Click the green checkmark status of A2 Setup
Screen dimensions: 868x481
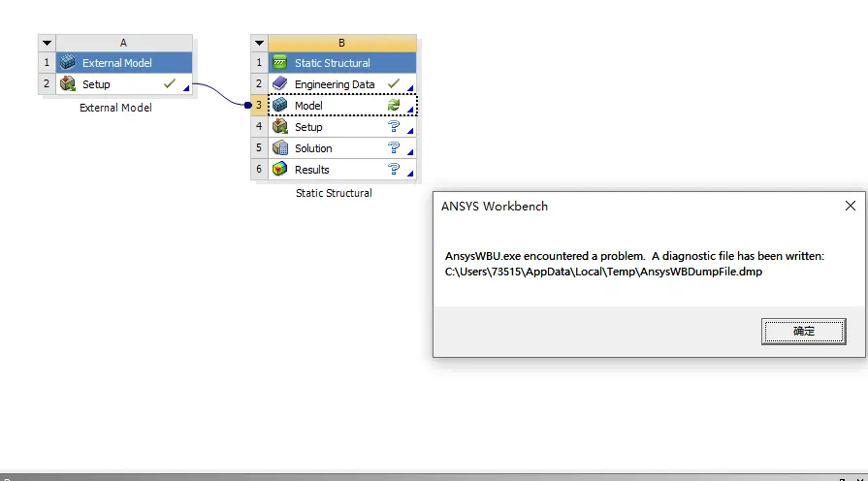(x=170, y=83)
